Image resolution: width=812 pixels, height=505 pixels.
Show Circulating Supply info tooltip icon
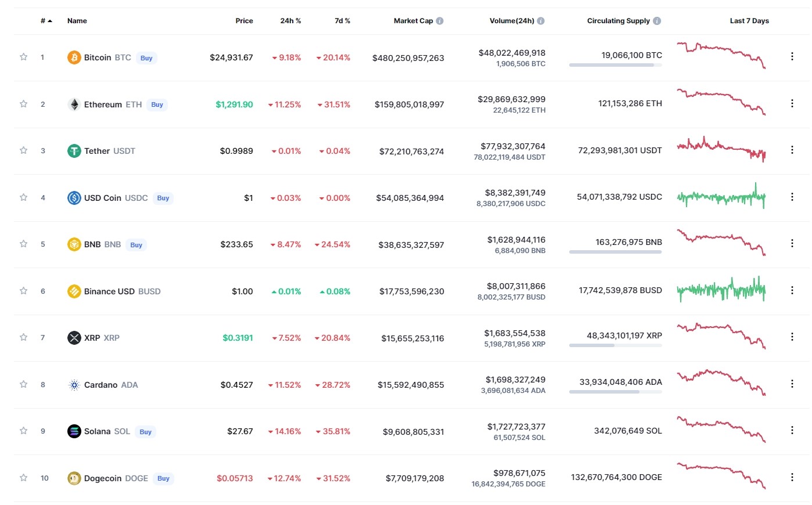pyautogui.click(x=657, y=21)
